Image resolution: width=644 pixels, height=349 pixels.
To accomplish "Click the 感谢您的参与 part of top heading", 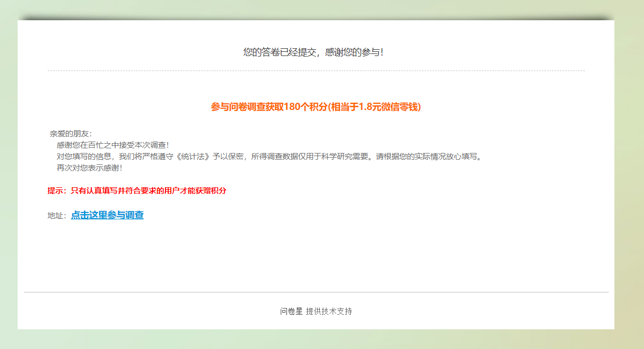I will [x=354, y=52].
